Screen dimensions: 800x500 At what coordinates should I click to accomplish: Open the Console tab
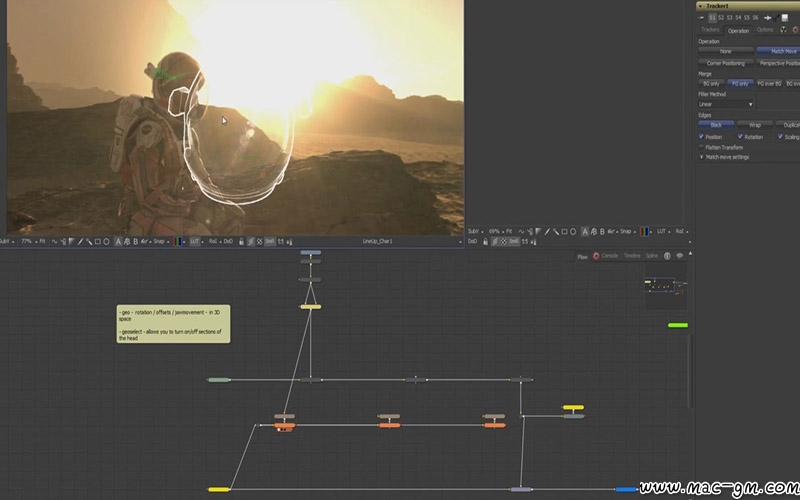click(609, 256)
